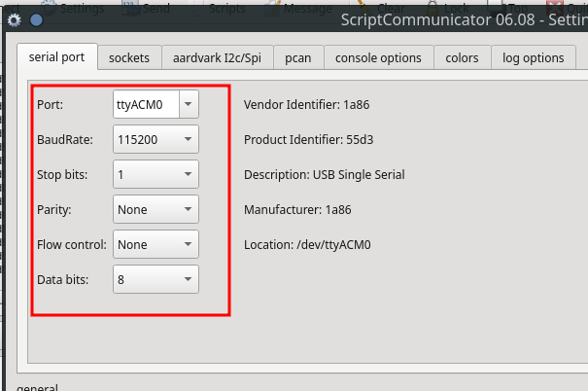Open the Flow control dropdown

tap(156, 245)
